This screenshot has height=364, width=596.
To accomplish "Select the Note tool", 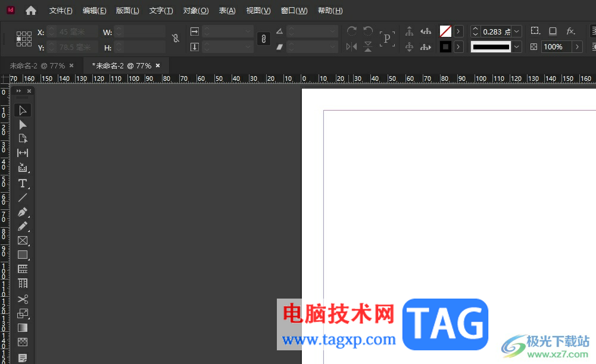I will point(23,357).
